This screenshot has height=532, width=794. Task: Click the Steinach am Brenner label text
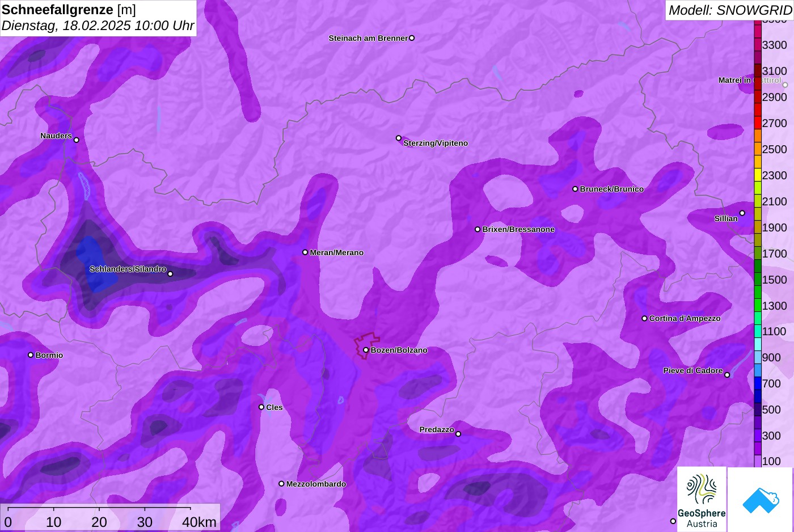pyautogui.click(x=368, y=38)
